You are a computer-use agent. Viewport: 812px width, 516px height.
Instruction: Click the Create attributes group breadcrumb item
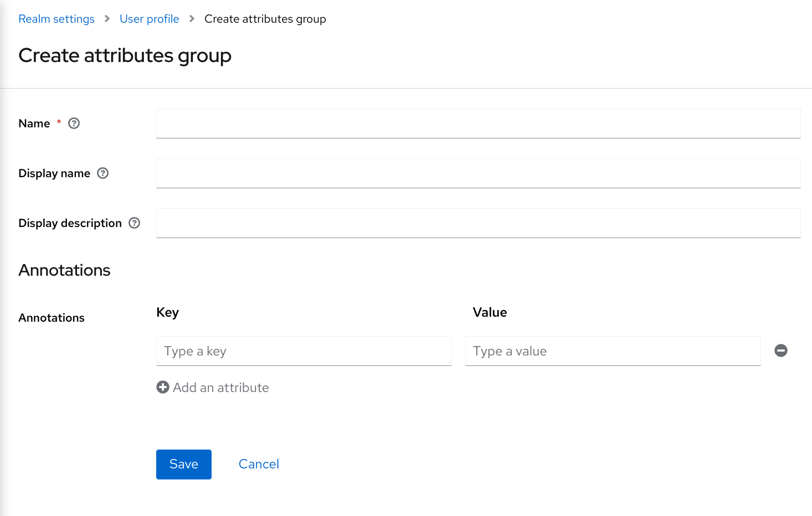[265, 18]
